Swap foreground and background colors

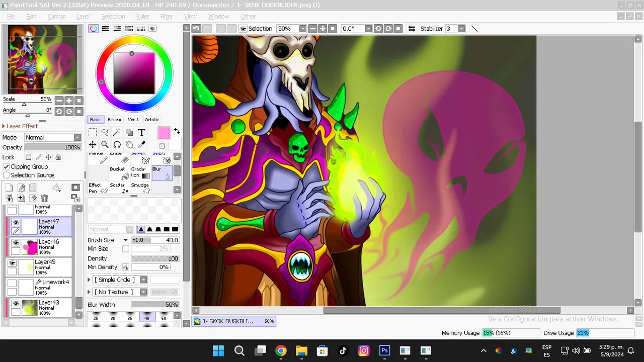pos(177,131)
